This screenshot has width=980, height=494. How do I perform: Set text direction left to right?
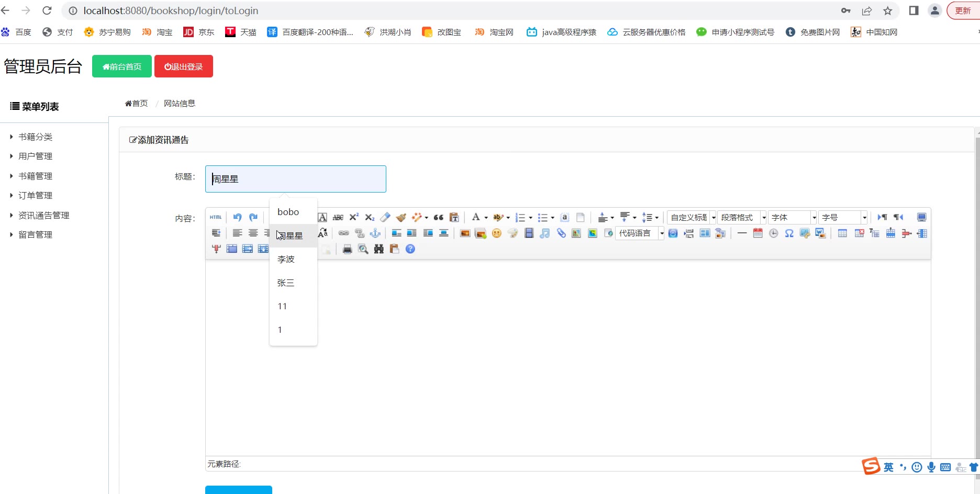[882, 217]
